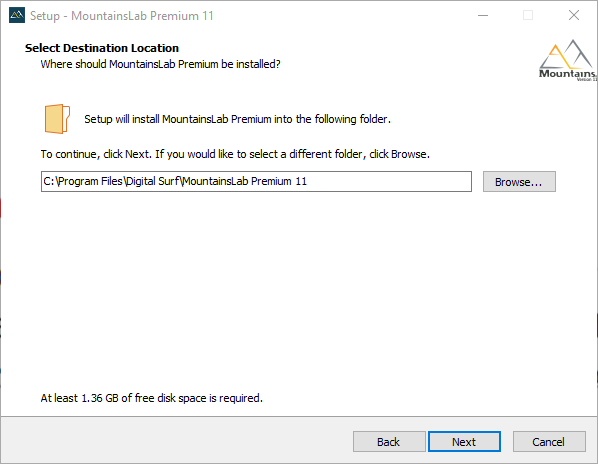598x464 pixels.
Task: Click the yellow folder icon
Action: pos(57,119)
